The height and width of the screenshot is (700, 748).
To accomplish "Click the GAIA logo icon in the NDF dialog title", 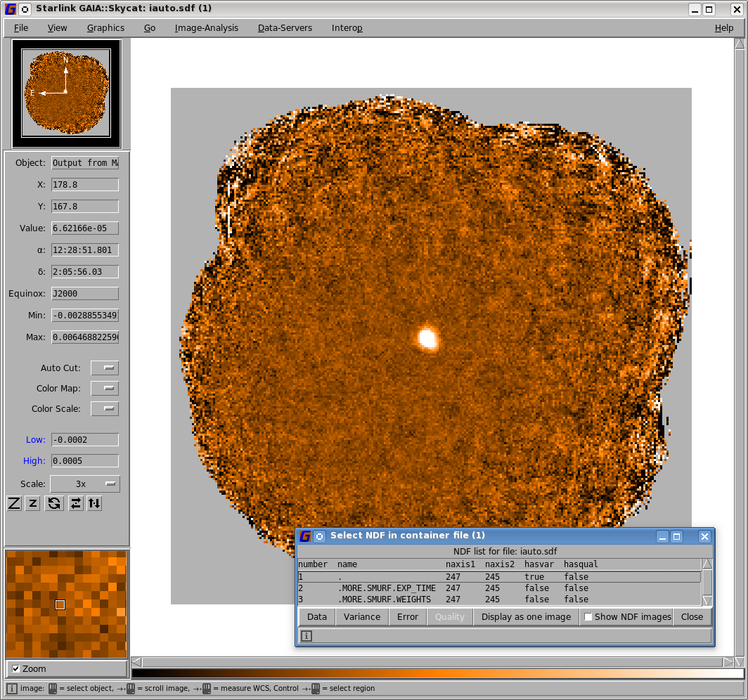I will point(305,536).
